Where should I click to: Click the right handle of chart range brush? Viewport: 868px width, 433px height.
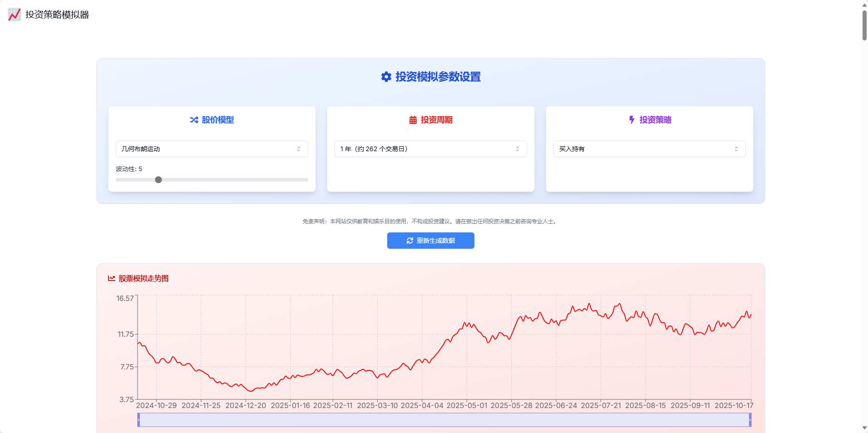click(750, 420)
